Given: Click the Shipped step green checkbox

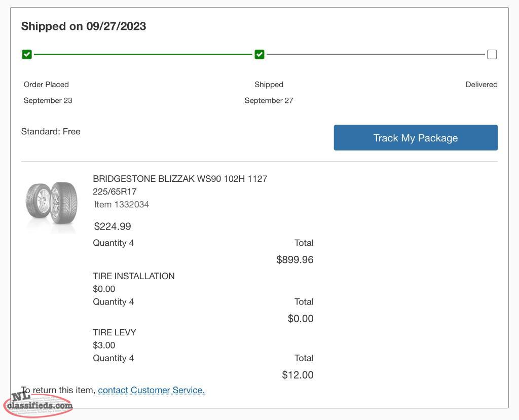Looking at the screenshot, I should tap(259, 54).
